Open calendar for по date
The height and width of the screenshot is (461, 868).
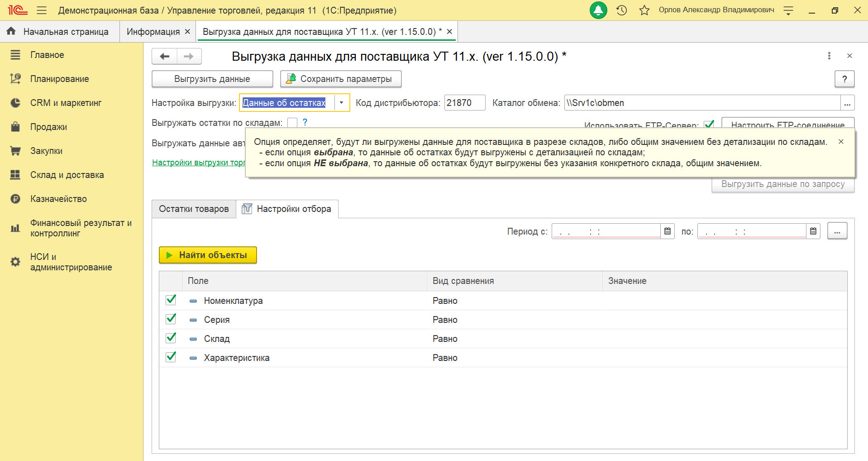point(813,231)
